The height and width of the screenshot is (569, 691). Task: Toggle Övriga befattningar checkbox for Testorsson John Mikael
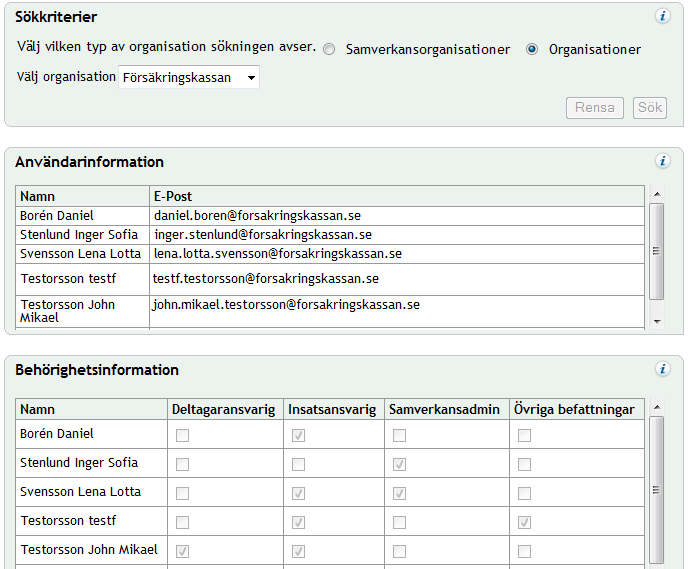pyautogui.click(x=524, y=551)
